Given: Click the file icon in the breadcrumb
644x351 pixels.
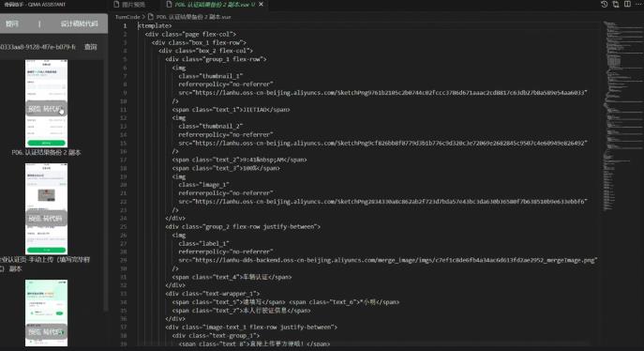Looking at the screenshot, I should [150, 17].
